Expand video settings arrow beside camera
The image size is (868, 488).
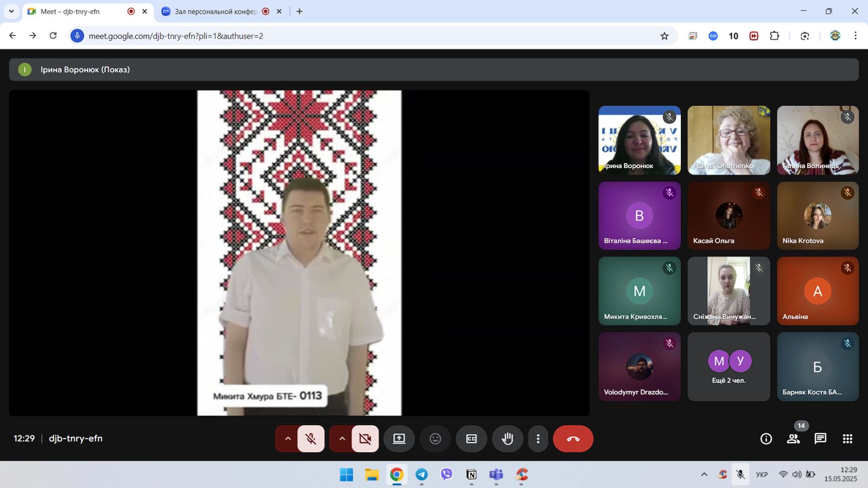point(342,439)
